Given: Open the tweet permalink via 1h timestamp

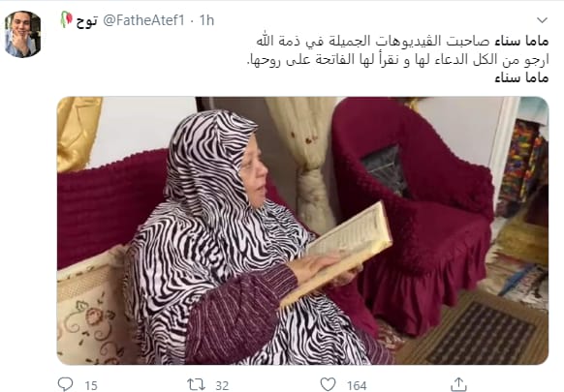Looking at the screenshot, I should pos(206,20).
